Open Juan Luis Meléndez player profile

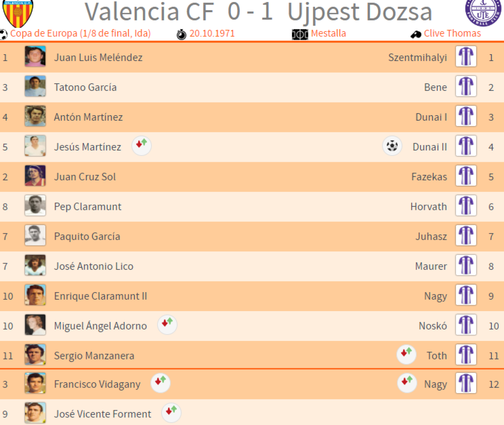point(98,58)
